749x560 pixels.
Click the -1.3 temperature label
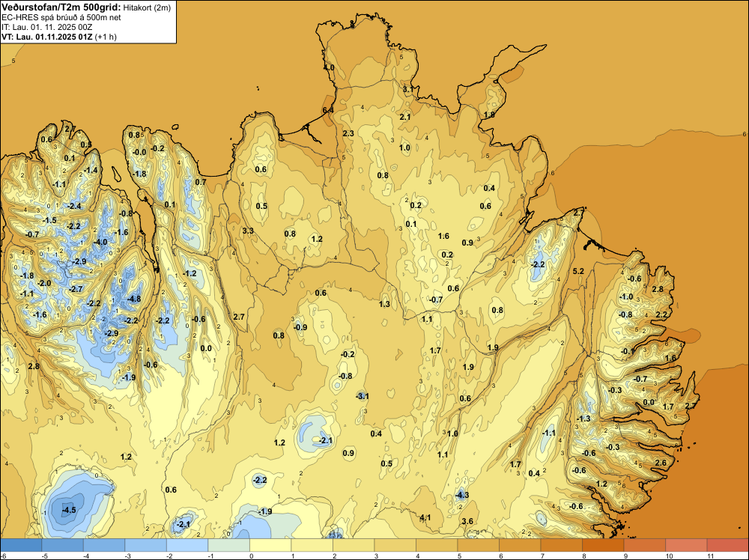pyautogui.click(x=583, y=419)
